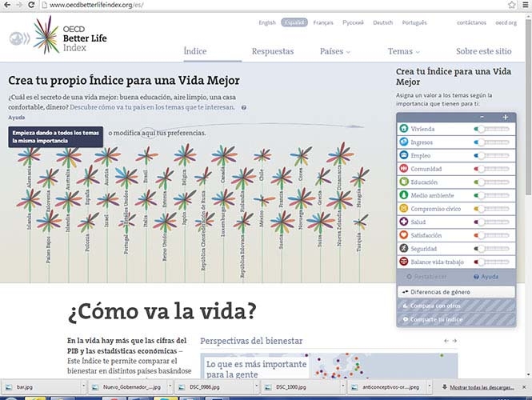The image size is (532, 400).
Task: Adjust the Compromiso cívico importance slider
Action: coord(492,209)
